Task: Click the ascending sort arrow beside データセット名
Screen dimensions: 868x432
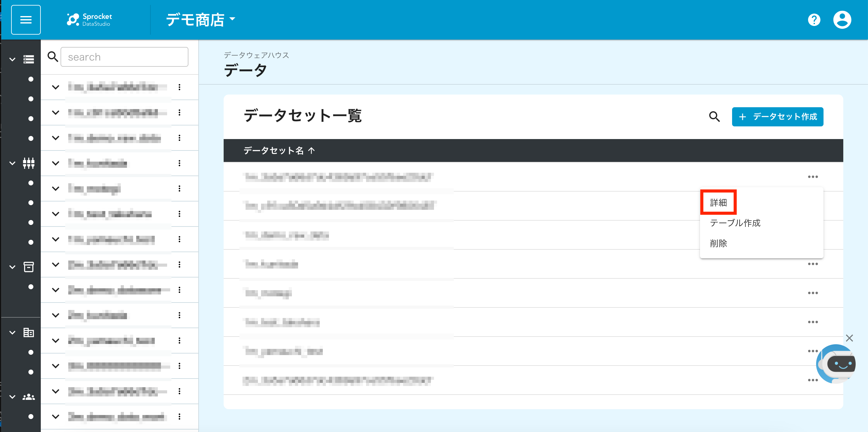Action: [x=311, y=150]
